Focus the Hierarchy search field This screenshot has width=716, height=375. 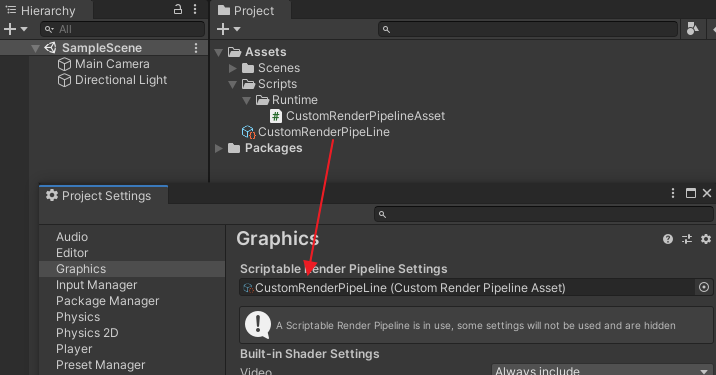pos(122,29)
